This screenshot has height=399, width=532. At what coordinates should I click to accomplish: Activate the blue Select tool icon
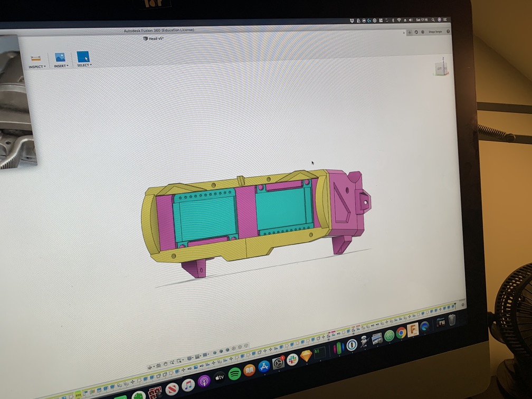point(83,56)
